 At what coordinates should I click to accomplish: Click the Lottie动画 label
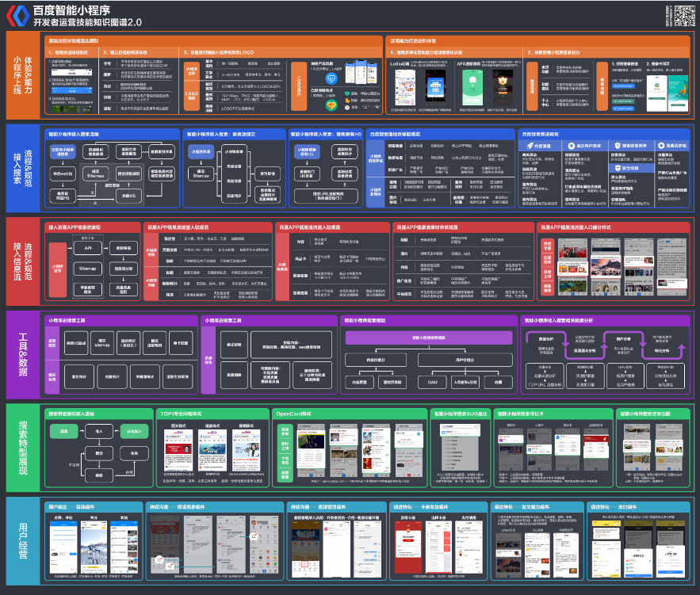[x=400, y=64]
